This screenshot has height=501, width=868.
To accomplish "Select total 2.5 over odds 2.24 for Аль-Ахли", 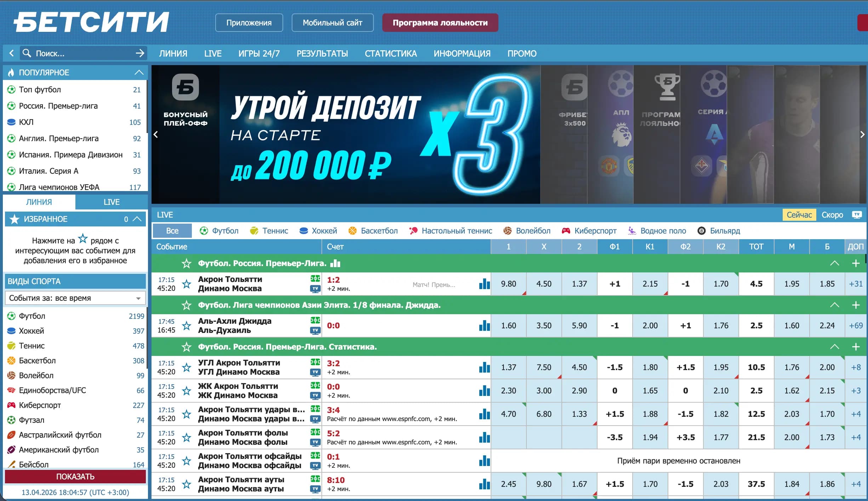I will coord(827,326).
